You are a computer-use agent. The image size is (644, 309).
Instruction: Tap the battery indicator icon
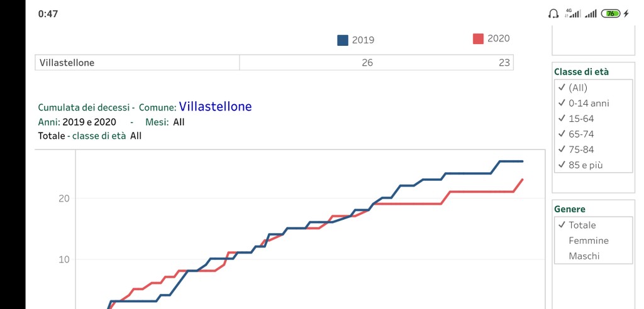click(611, 14)
